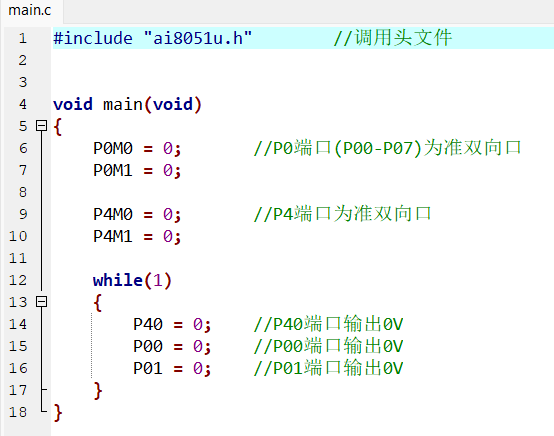Click the opening brace on line 13

point(98,302)
